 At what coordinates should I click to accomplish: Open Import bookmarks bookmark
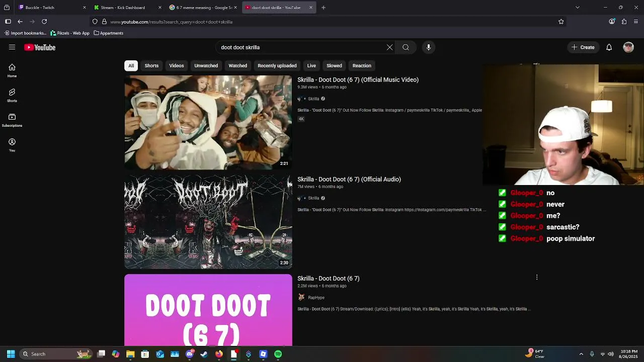(26, 33)
